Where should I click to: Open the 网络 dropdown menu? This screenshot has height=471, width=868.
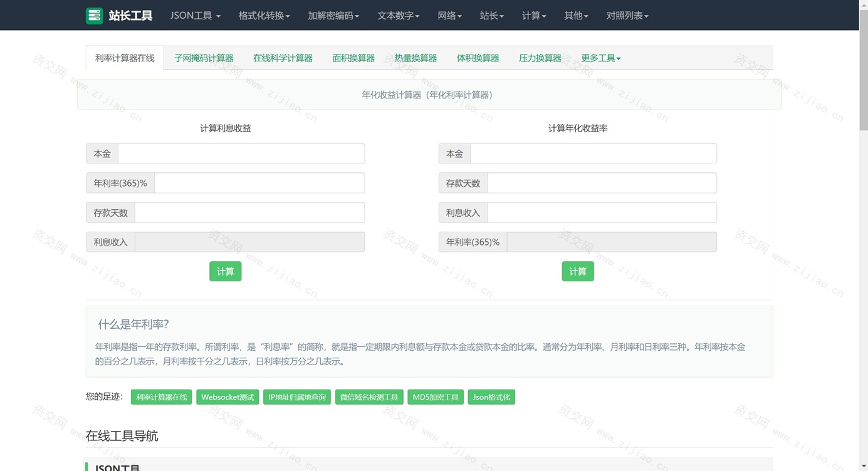pyautogui.click(x=450, y=16)
